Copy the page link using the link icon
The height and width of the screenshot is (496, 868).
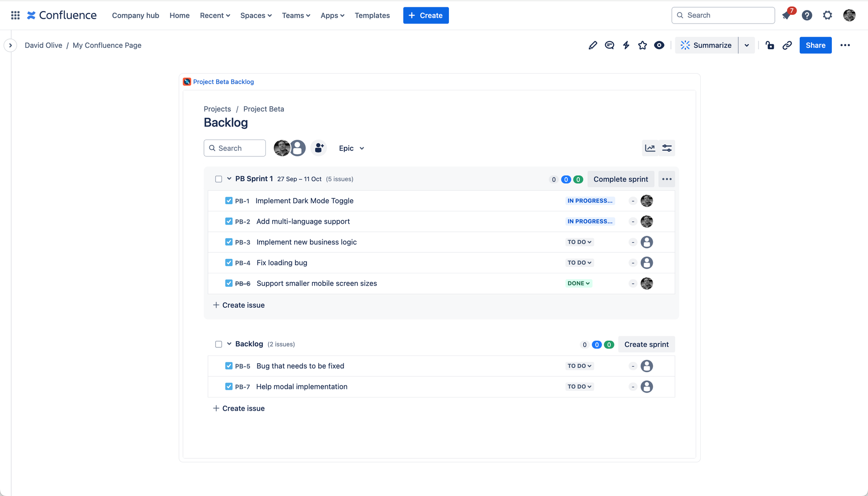[x=788, y=45]
